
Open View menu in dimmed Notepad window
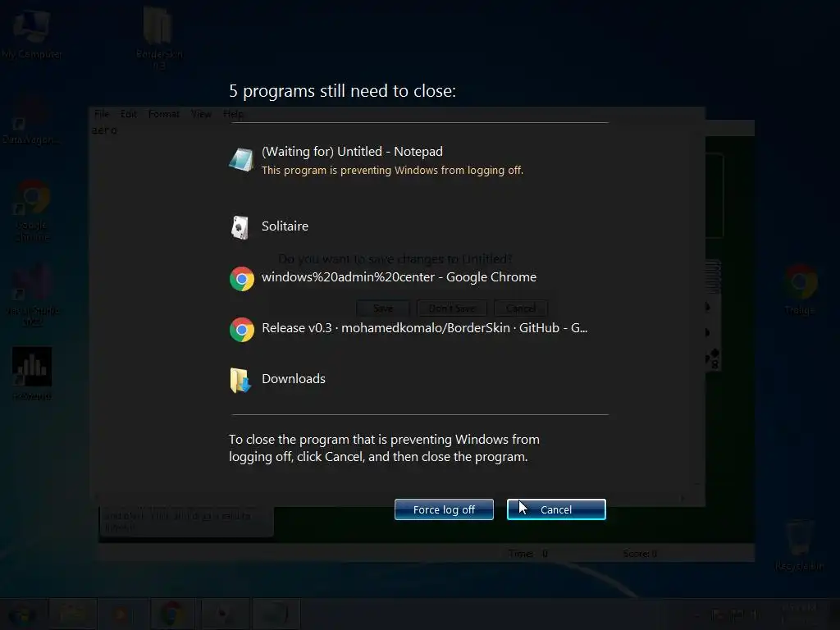(201, 114)
